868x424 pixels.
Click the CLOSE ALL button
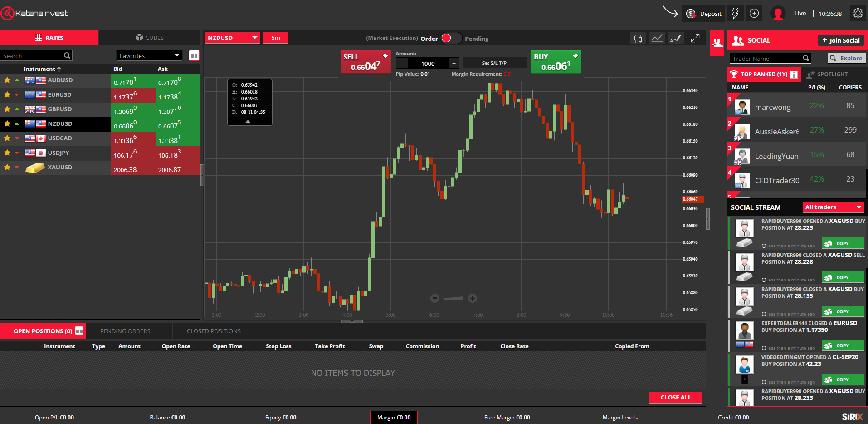tap(676, 397)
